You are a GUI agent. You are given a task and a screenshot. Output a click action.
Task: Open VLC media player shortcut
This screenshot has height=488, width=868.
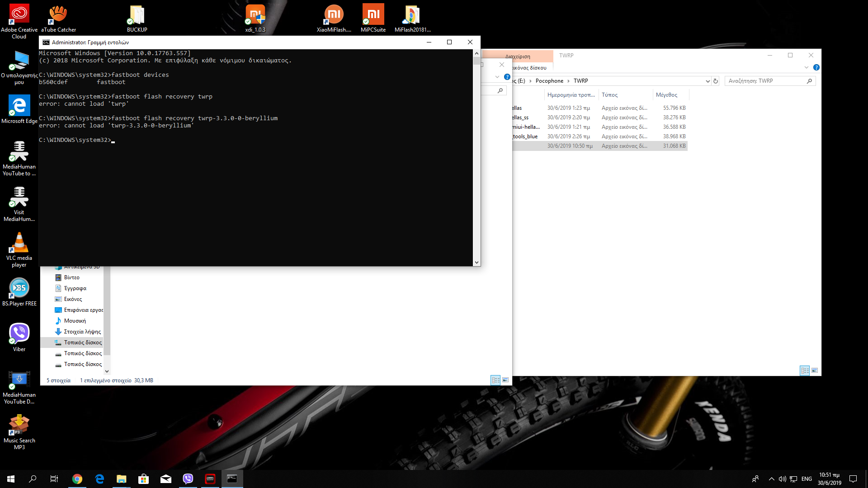tap(19, 249)
